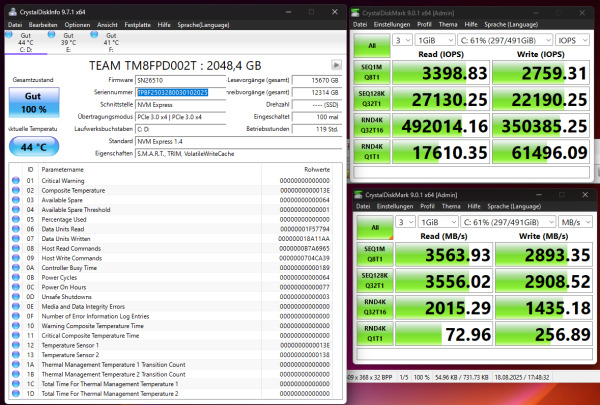Viewport: 600px width, 405px height.
Task: Click status icon for Data Units Written row
Action: click(16, 238)
